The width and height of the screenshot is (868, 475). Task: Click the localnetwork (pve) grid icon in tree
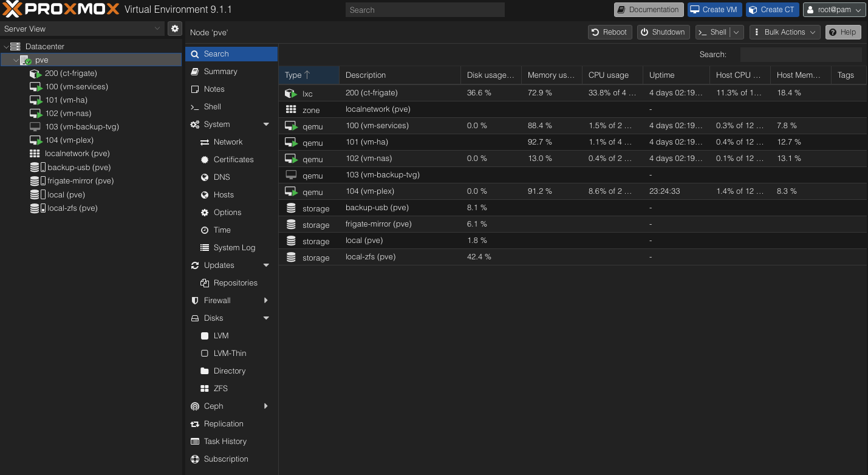[35, 154]
